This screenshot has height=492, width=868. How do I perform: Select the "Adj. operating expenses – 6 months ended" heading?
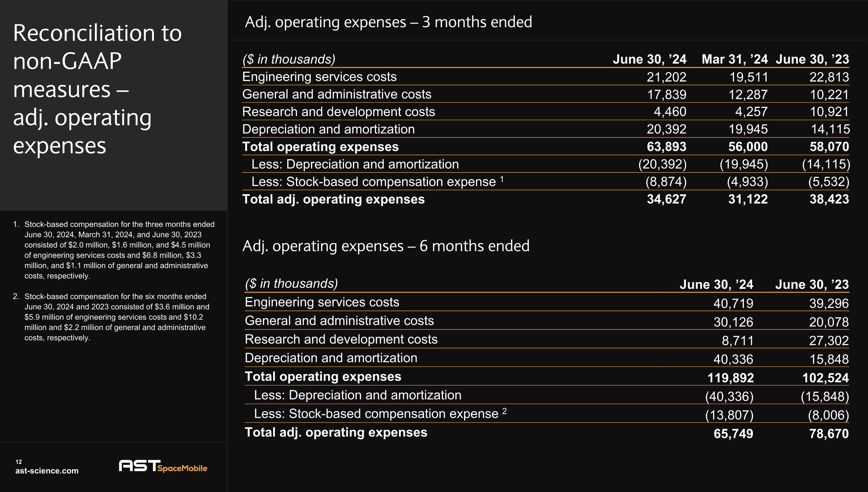click(x=386, y=246)
